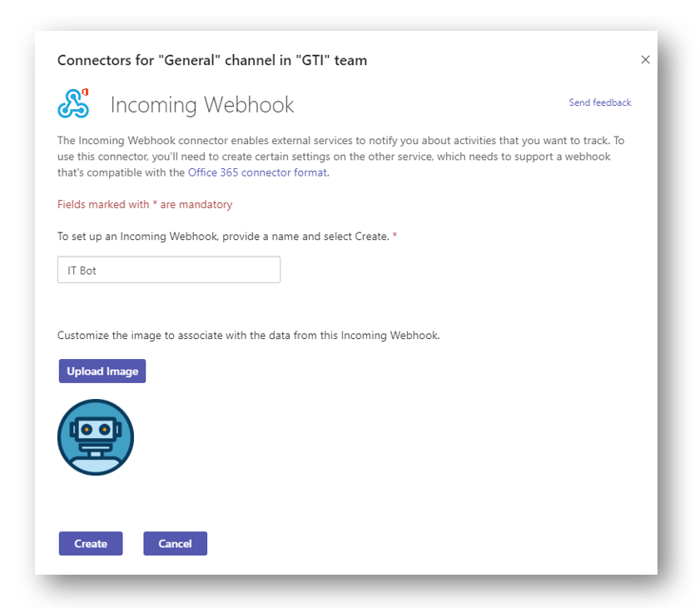The height and width of the screenshot is (608, 700).
Task: Click the robot's head in the avatar
Action: [96, 430]
